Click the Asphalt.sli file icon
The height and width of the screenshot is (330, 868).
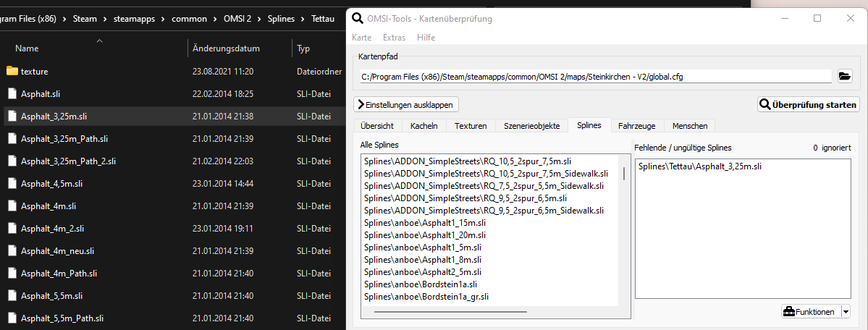tap(12, 93)
